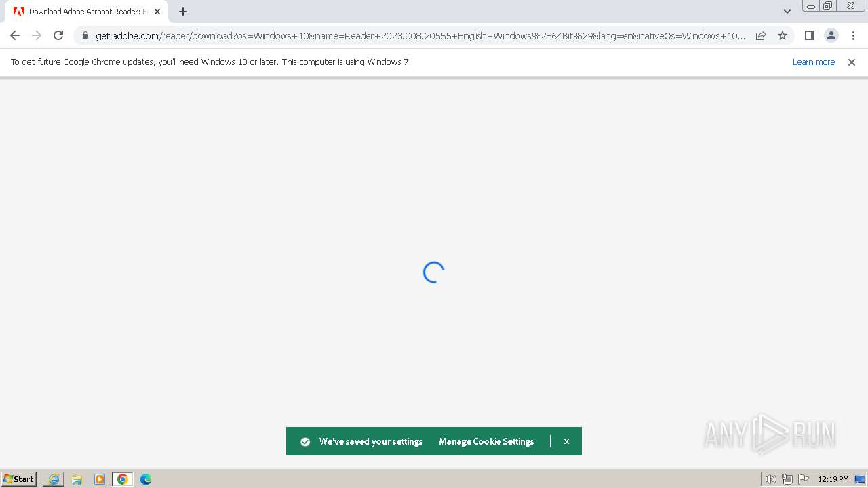This screenshot has height=488, width=868.
Task: Open network status tray icon
Action: [787, 479]
